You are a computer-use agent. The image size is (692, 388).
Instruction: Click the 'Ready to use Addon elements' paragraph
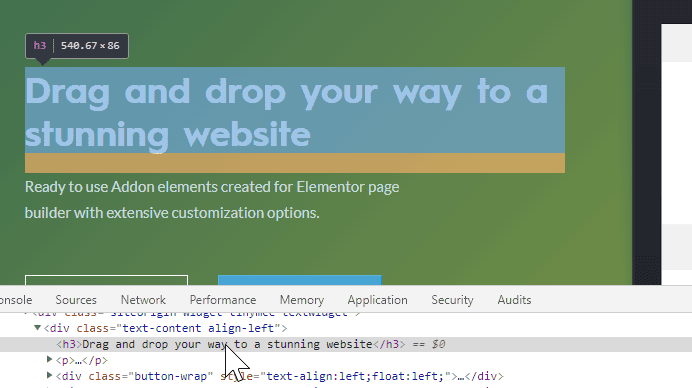point(212,200)
